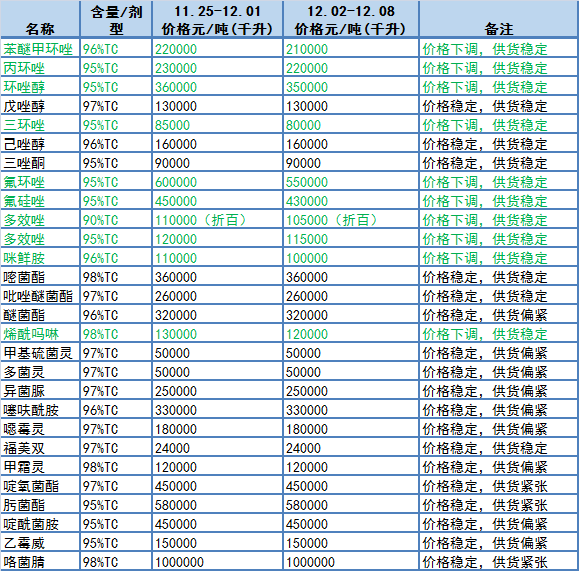Select the 名称 column header
This screenshot has height=571, width=579.
click(40, 19)
